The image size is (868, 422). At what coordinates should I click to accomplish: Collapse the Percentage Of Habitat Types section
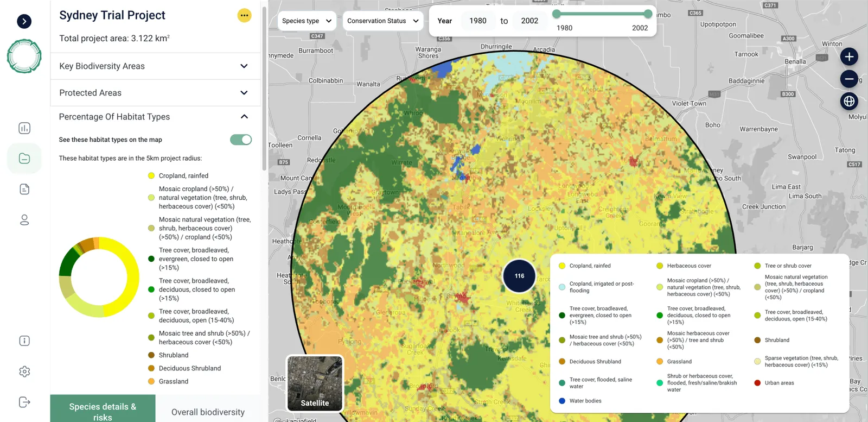tap(155, 117)
